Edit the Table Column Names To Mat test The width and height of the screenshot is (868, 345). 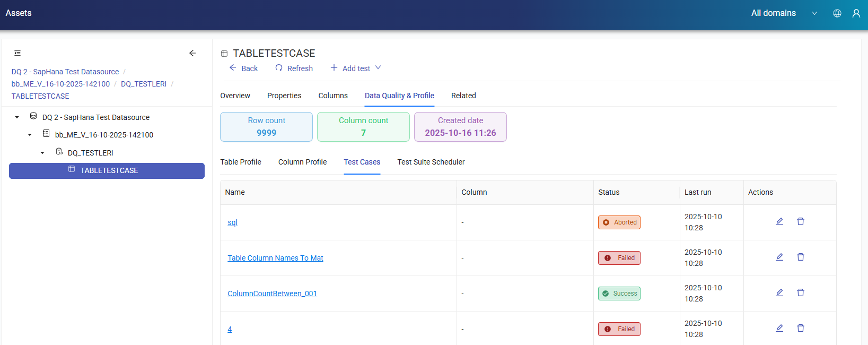pos(779,257)
